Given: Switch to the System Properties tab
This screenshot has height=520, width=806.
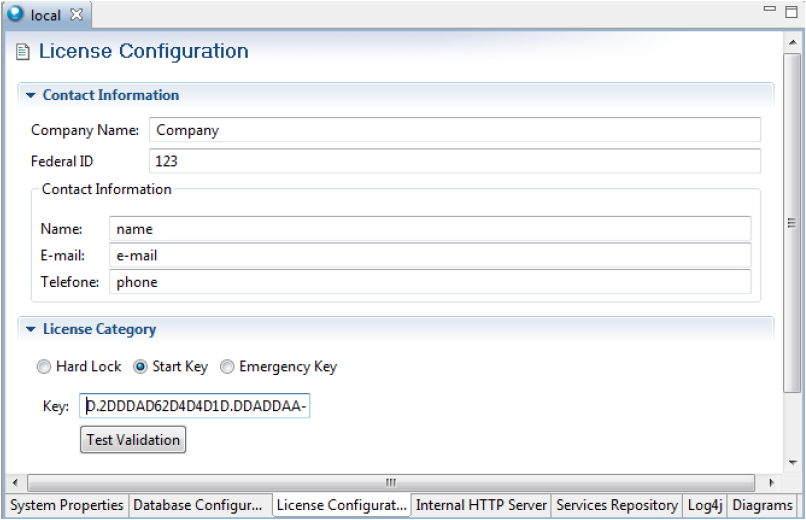Looking at the screenshot, I should point(67,505).
